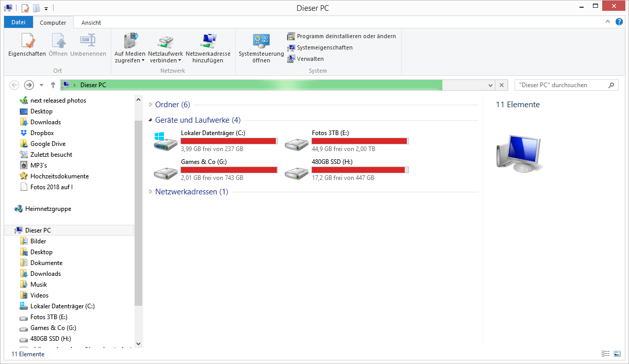Click the address bar path Dieser PC

click(x=93, y=85)
